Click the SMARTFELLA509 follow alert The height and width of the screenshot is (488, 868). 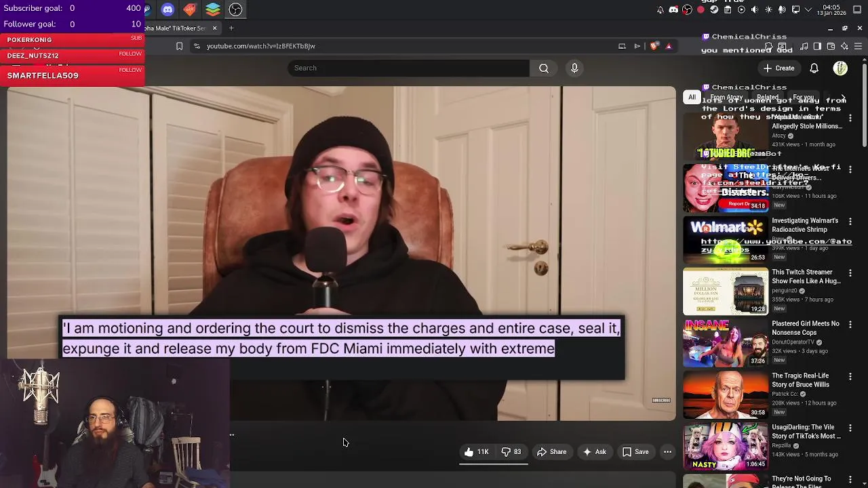pos(73,75)
